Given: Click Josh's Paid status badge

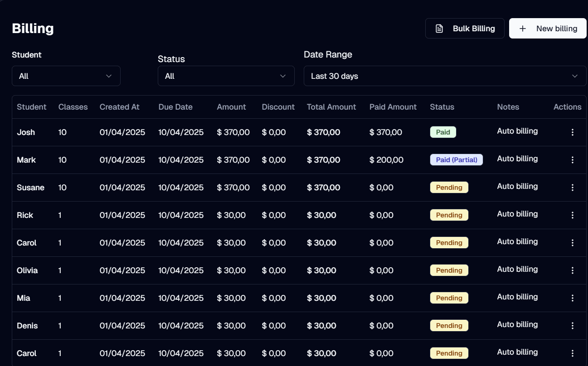Looking at the screenshot, I should click(442, 132).
